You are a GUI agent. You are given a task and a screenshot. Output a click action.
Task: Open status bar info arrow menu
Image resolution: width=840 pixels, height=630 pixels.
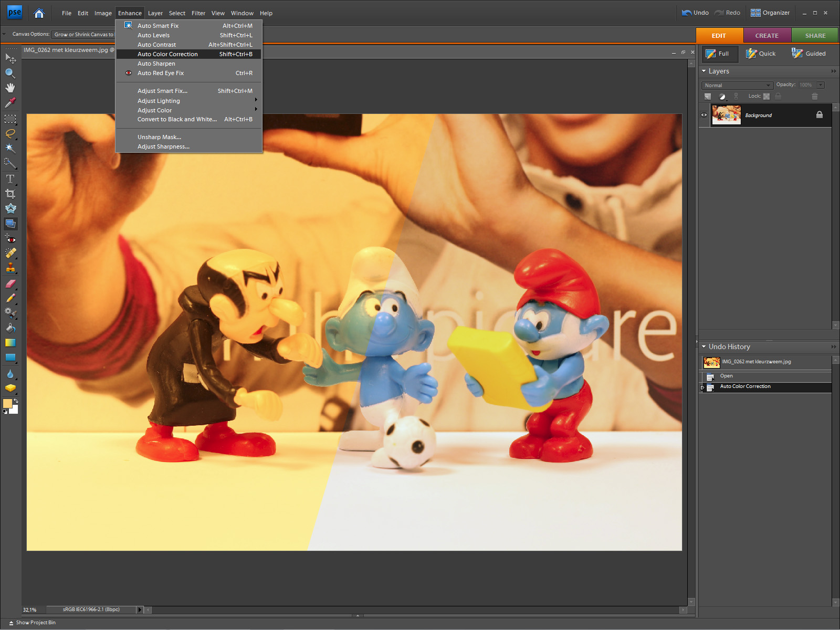coord(140,610)
